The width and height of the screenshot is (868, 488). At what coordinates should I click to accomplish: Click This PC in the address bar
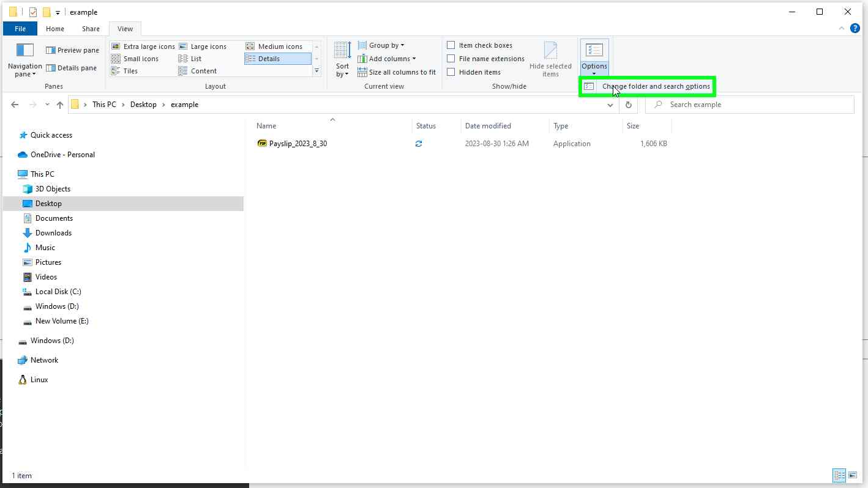[104, 105]
